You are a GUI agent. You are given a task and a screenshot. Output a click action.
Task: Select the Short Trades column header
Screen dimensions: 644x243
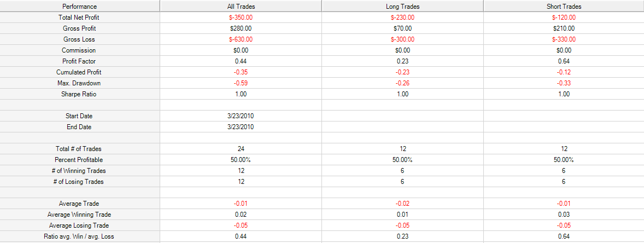tap(564, 7)
